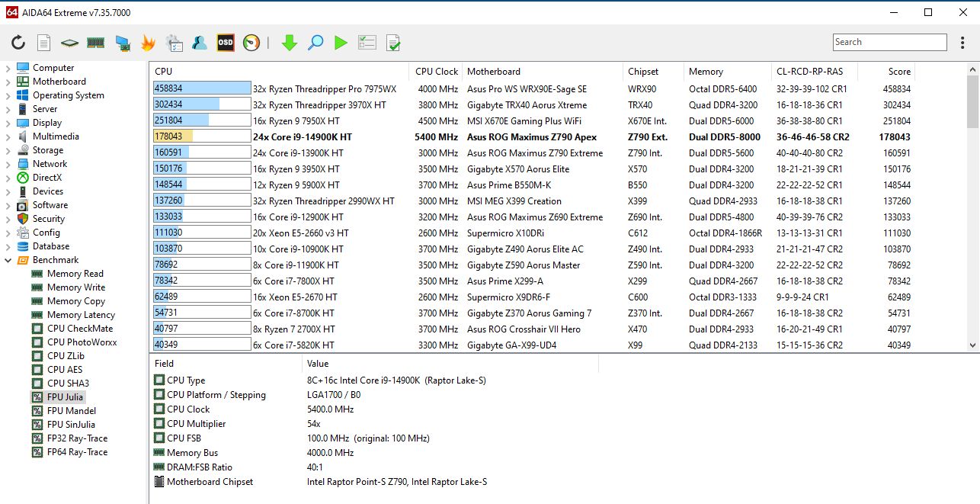Screen dimensions: 980x504
Task: Select FP32 Ray-Trace benchmark
Action: [77, 438]
